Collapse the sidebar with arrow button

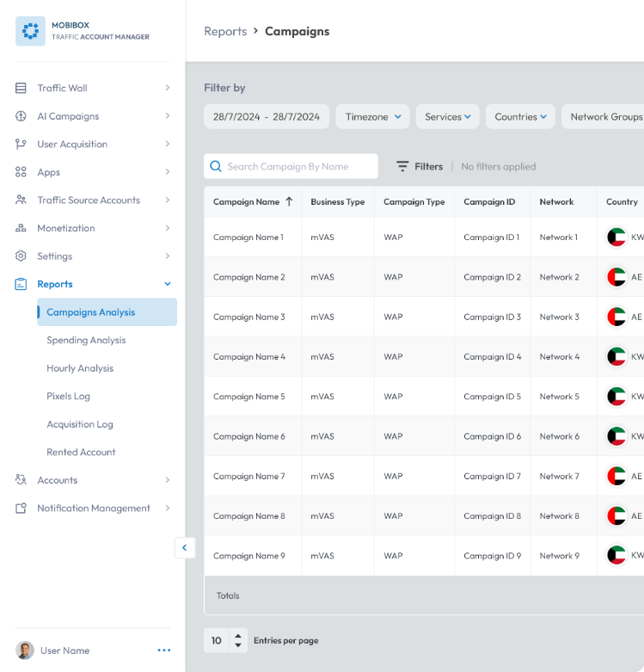(x=185, y=548)
